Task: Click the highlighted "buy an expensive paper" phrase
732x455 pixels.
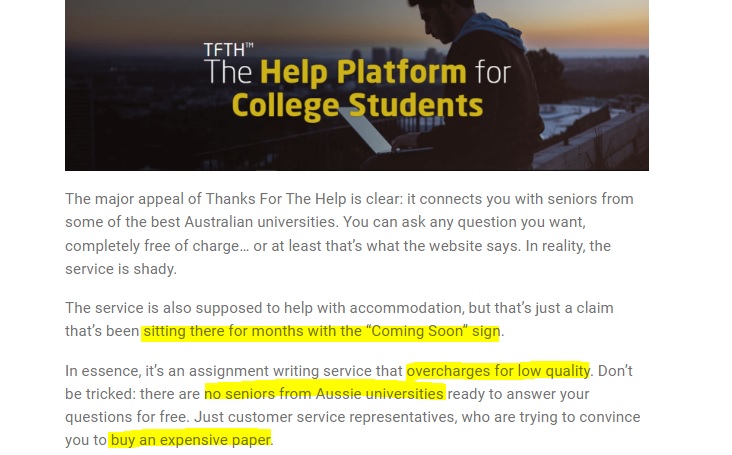Action: (x=190, y=438)
